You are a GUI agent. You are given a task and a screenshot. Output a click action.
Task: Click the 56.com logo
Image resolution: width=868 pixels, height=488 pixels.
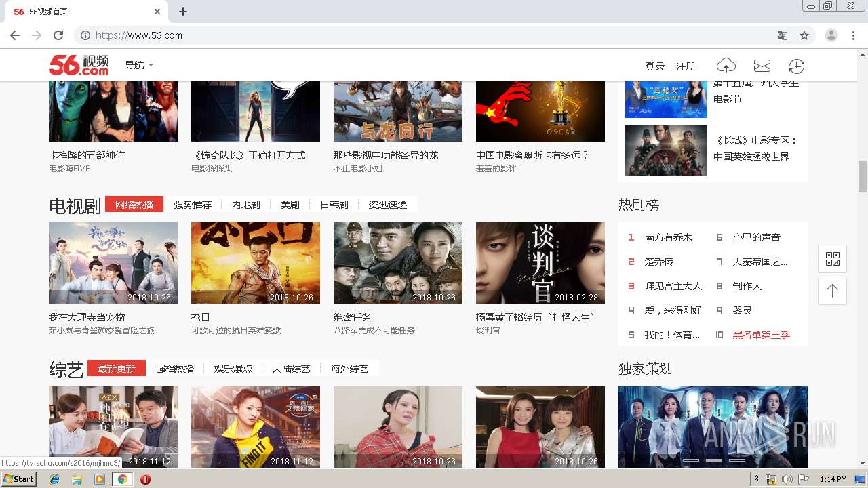pyautogui.click(x=79, y=65)
